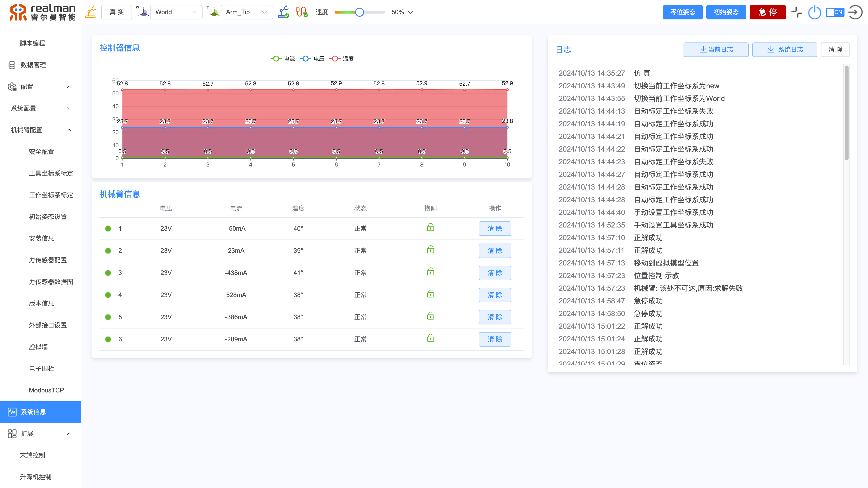
Task: Open 数据管理 in the sidebar
Action: pos(33,65)
